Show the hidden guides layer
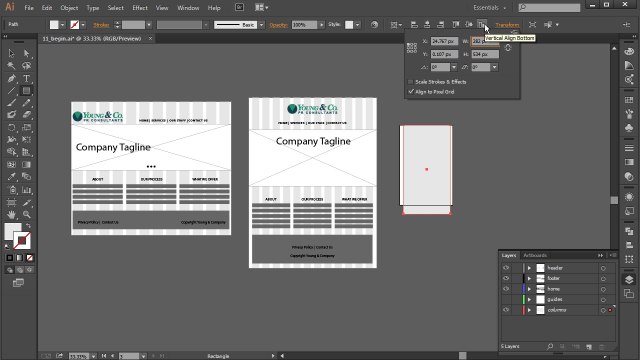Screen dimensions: 640x360 [506, 300]
